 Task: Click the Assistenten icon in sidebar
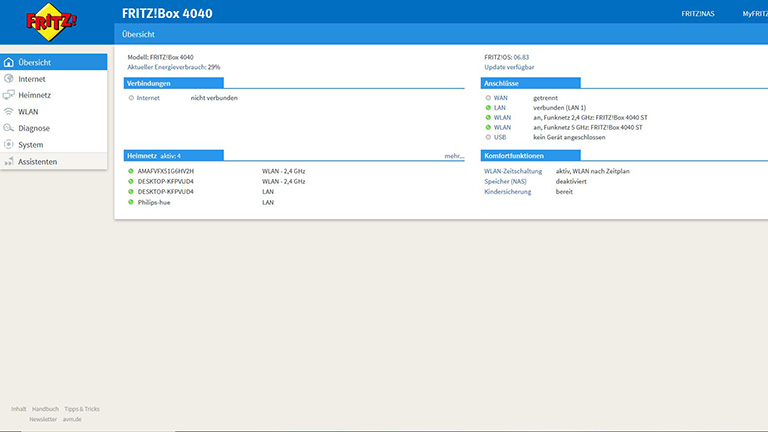pos(9,161)
